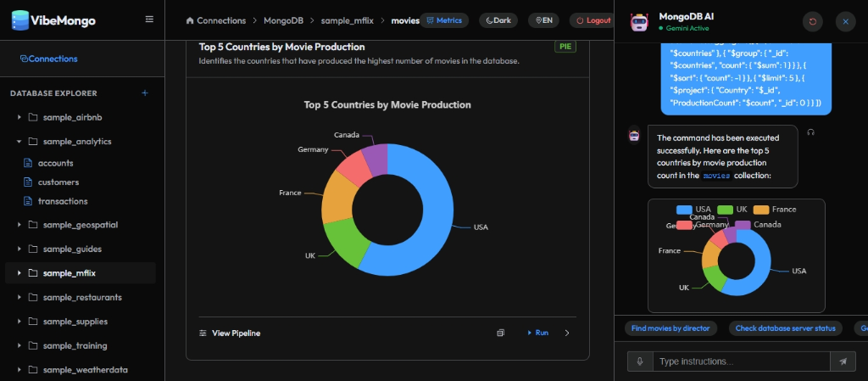Viewport: 868px width, 381px height.
Task: Click the sample_analytics folder icon
Action: pyautogui.click(x=33, y=141)
